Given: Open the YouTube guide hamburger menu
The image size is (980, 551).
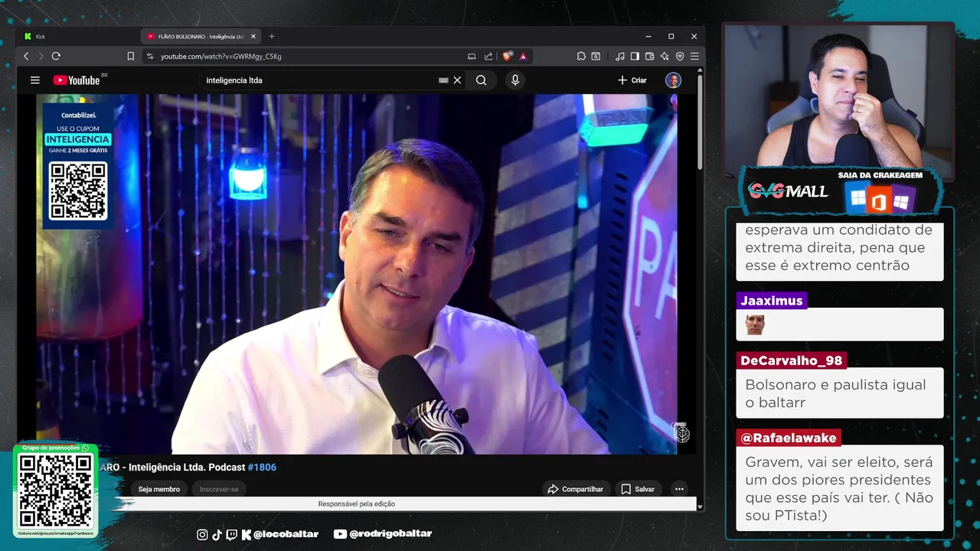Looking at the screenshot, I should [x=34, y=80].
